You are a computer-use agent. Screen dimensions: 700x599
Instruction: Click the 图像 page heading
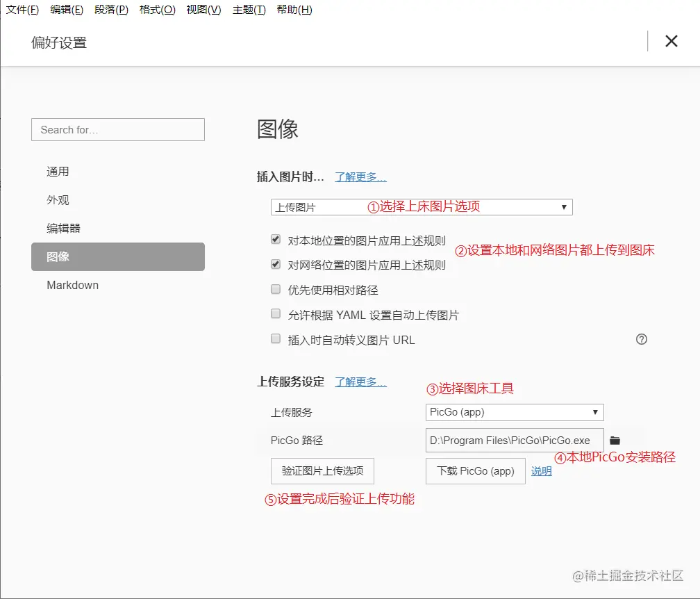click(x=278, y=129)
